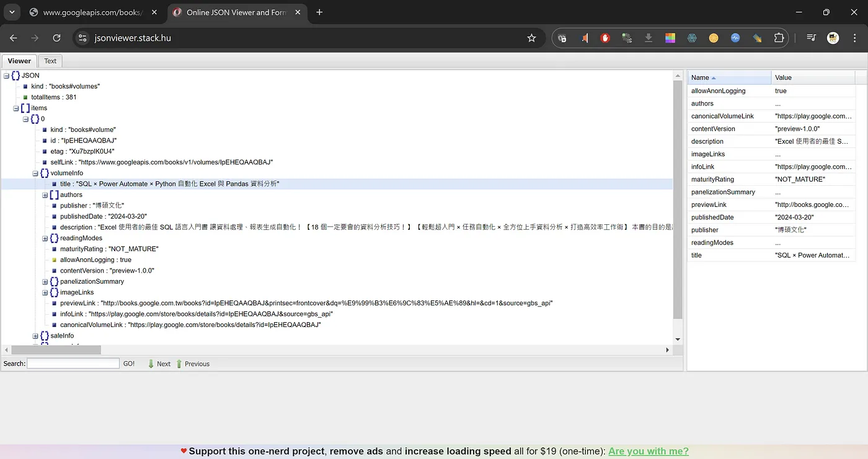The width and height of the screenshot is (868, 459).
Task: Click the volumeInfo object braces icon
Action: [45, 173]
